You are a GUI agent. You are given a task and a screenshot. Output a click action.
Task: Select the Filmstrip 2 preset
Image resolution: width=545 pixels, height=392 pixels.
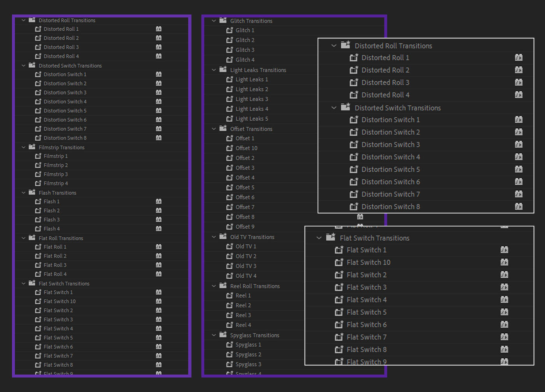pos(56,165)
